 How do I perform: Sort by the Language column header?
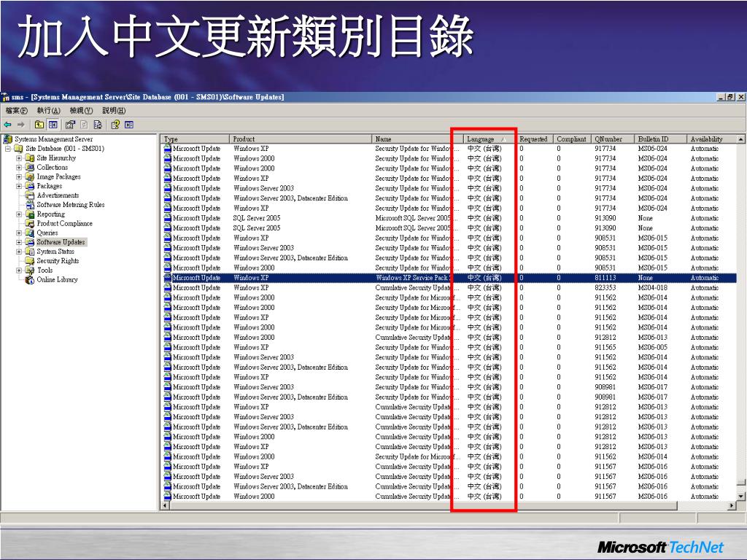489,139
